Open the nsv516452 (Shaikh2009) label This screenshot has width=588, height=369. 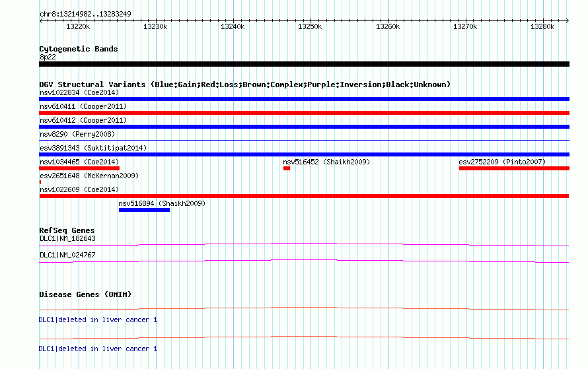tap(326, 162)
